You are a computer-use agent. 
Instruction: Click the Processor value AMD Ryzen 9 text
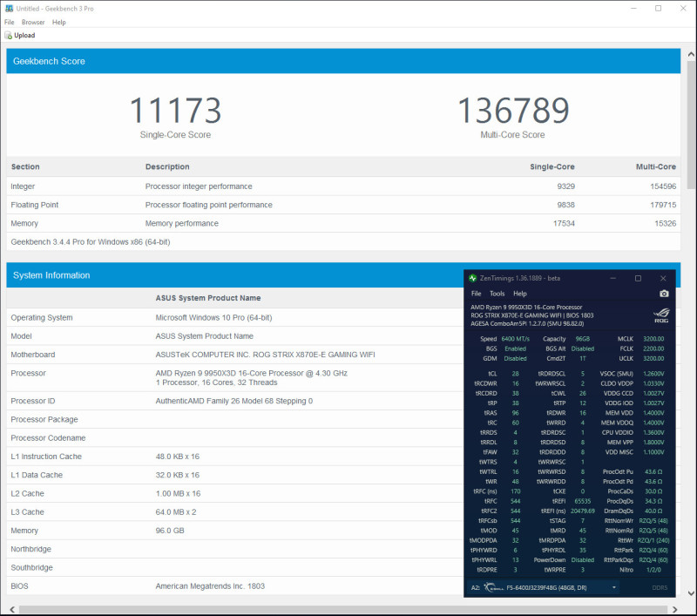tap(251, 373)
